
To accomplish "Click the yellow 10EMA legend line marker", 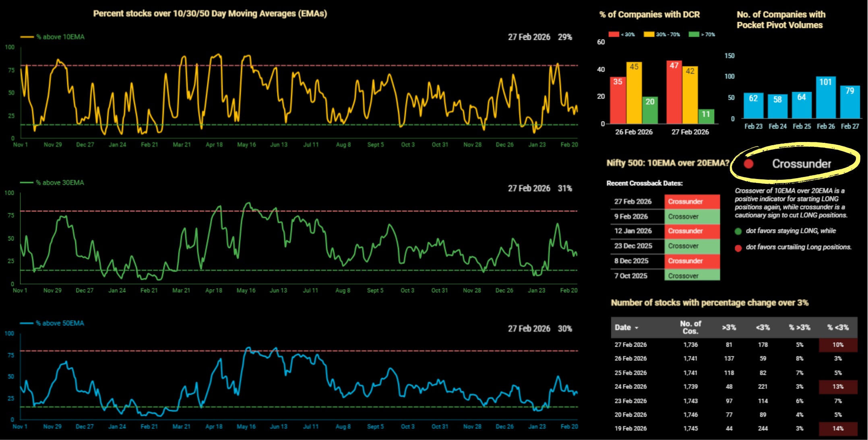I will [x=27, y=37].
